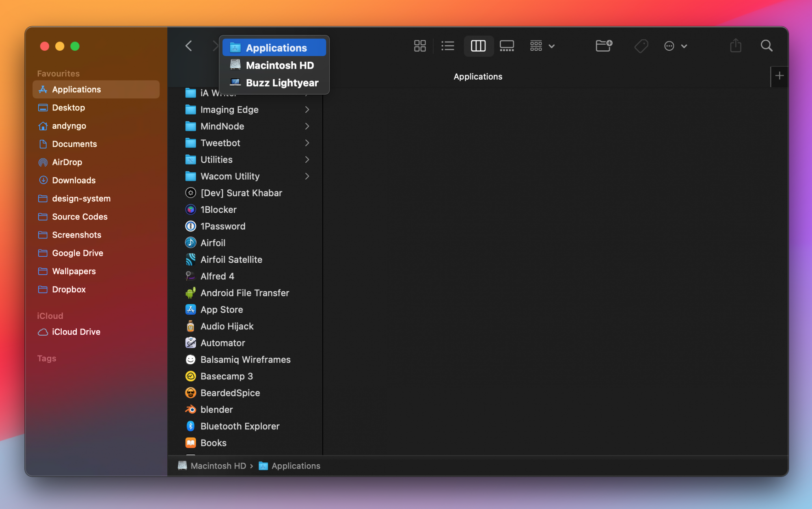
Task: Select the Tweetbot folder name
Action: tap(220, 143)
